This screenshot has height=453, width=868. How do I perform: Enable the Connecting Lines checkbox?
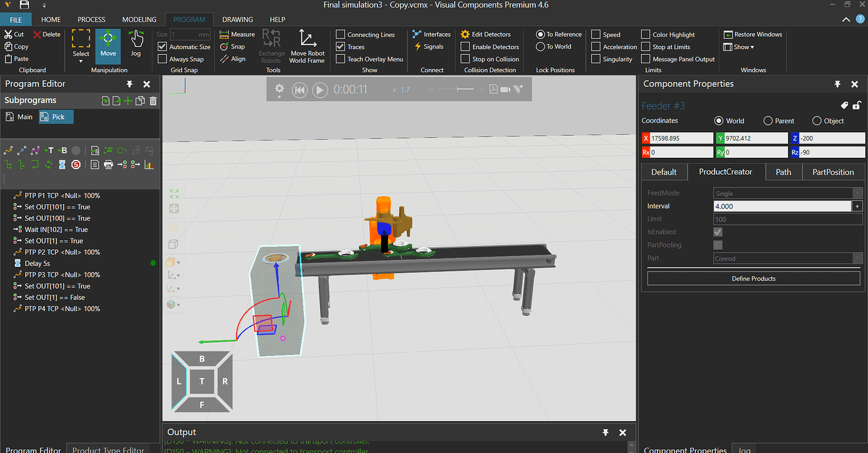pos(340,35)
